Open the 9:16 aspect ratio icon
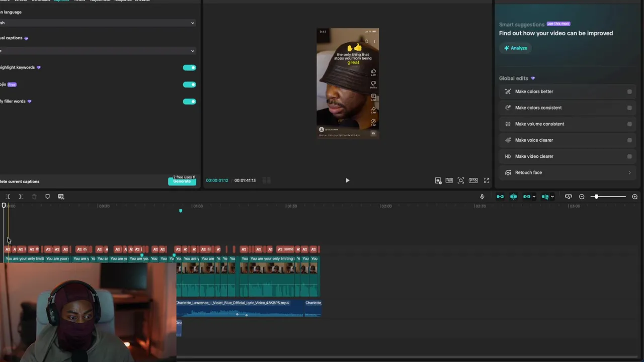Image resolution: width=644 pixels, height=362 pixels. [473, 180]
